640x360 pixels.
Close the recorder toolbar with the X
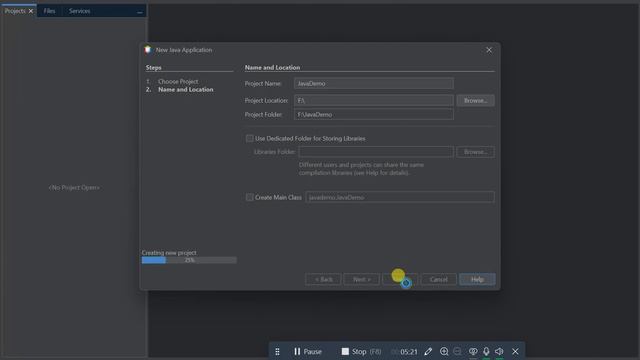(x=515, y=351)
